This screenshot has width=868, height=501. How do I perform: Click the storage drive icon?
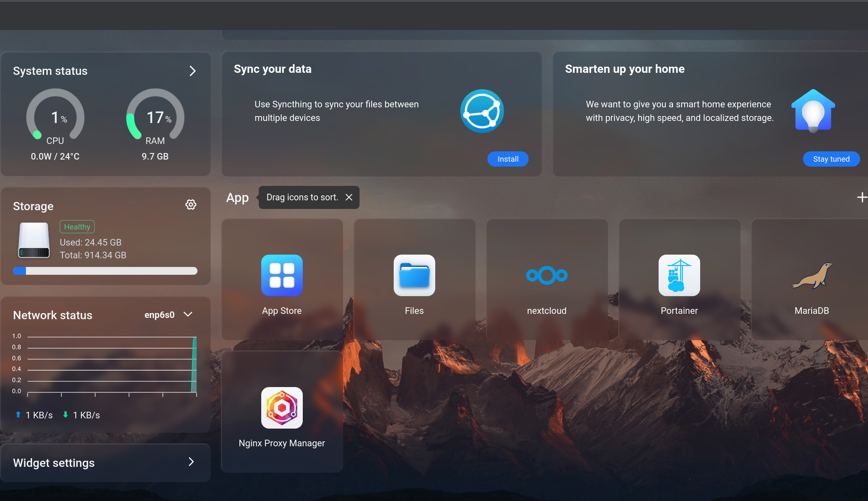pos(34,240)
